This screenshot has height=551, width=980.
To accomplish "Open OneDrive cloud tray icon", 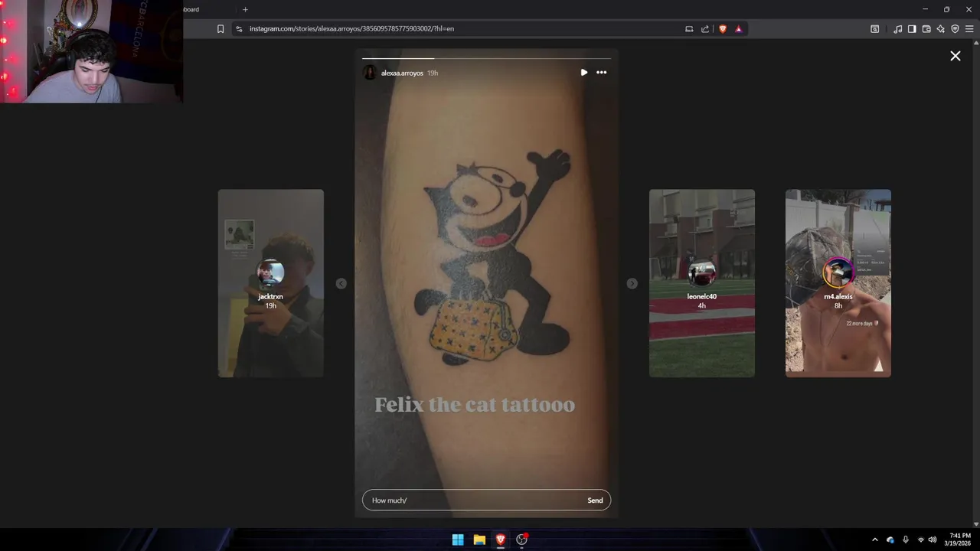I will pyautogui.click(x=890, y=540).
